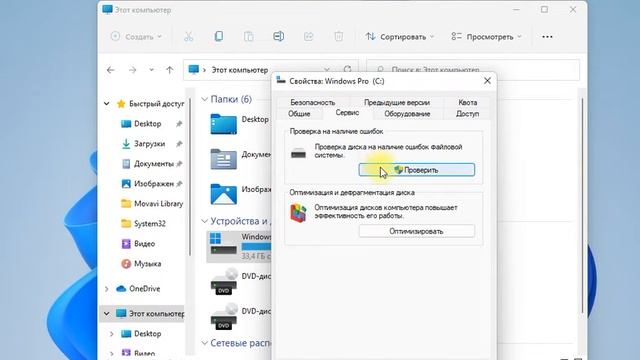Viewport: 640px width, 360px height.
Task: Click the Оптимизировать button
Action: tap(417, 231)
